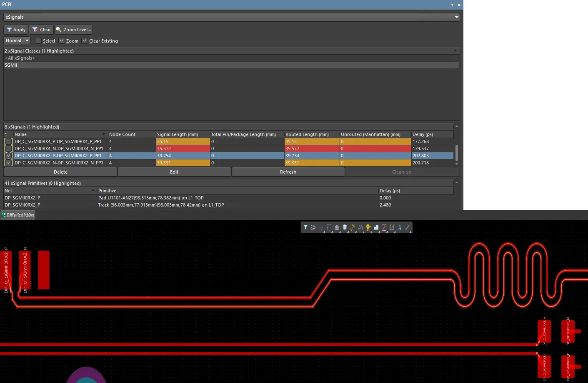Click the Clear filter funnel icon
This screenshot has width=588, height=383.
point(35,30)
